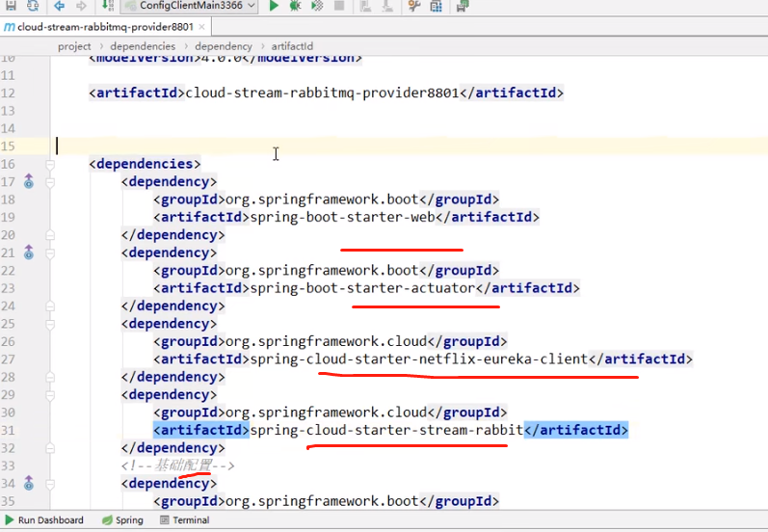The width and height of the screenshot is (768, 532).
Task: Open Settings via the wrench icon
Action: pyautogui.click(x=414, y=6)
